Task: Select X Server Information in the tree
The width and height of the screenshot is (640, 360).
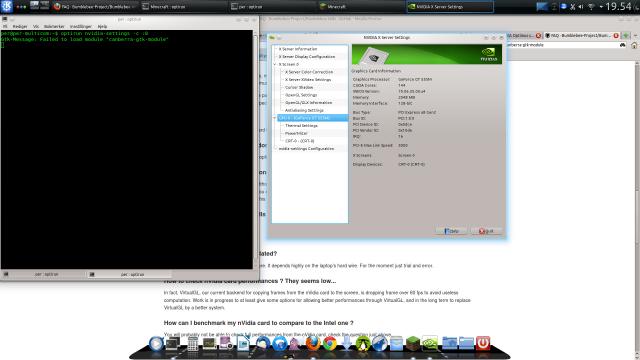Action: 298,49
